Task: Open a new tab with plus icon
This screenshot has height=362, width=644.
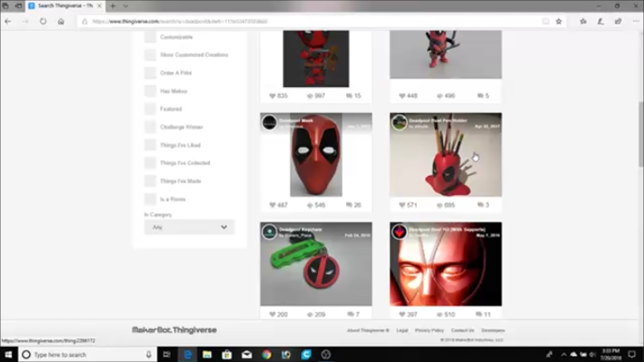Action: tap(113, 5)
